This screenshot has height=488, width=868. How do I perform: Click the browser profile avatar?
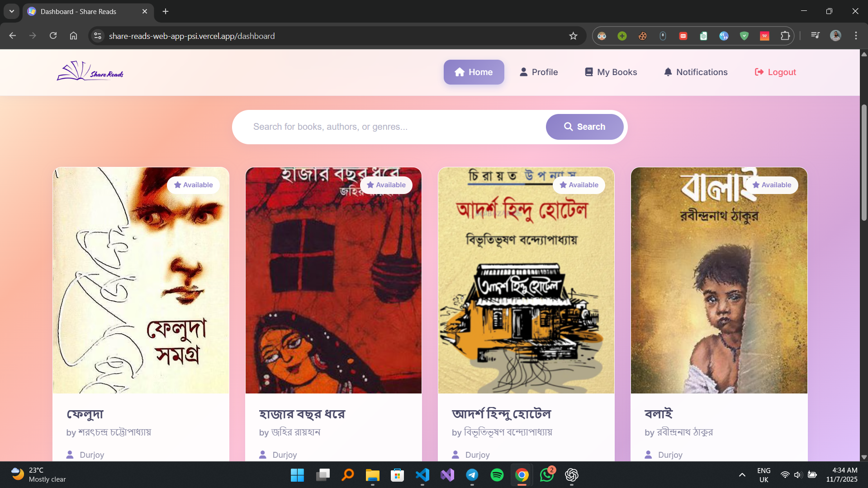coord(835,36)
